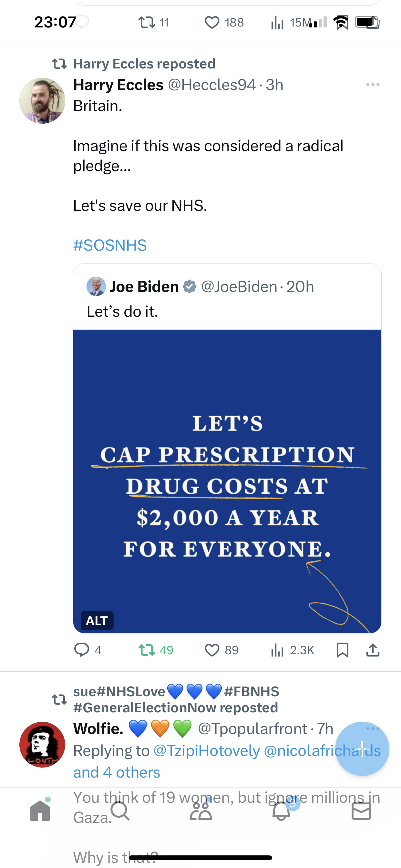Open the Communities tab
Screen dimensions: 401x868
201,810
